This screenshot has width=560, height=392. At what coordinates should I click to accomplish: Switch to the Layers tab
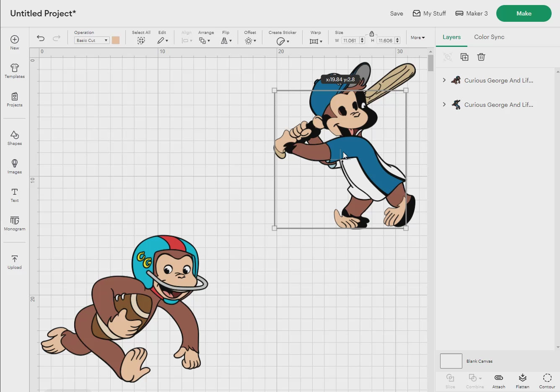coord(451,37)
